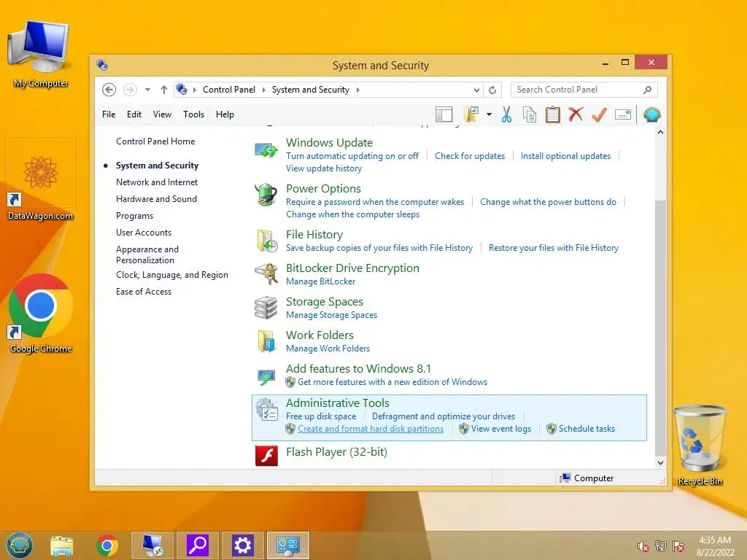
Task: Open My Computer desktop icon
Action: point(41,54)
